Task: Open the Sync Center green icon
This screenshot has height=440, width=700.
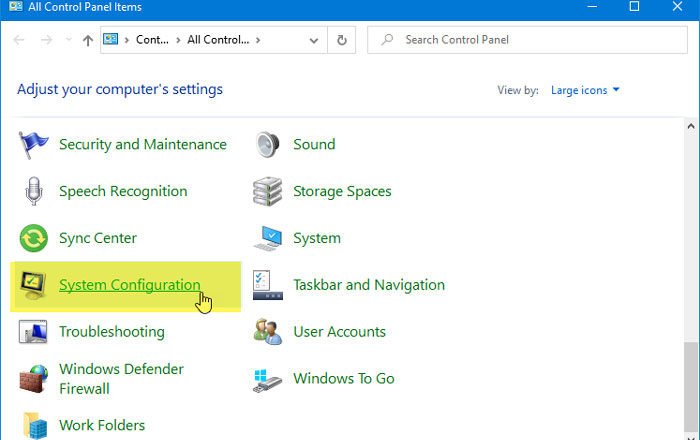Action: pyautogui.click(x=33, y=238)
